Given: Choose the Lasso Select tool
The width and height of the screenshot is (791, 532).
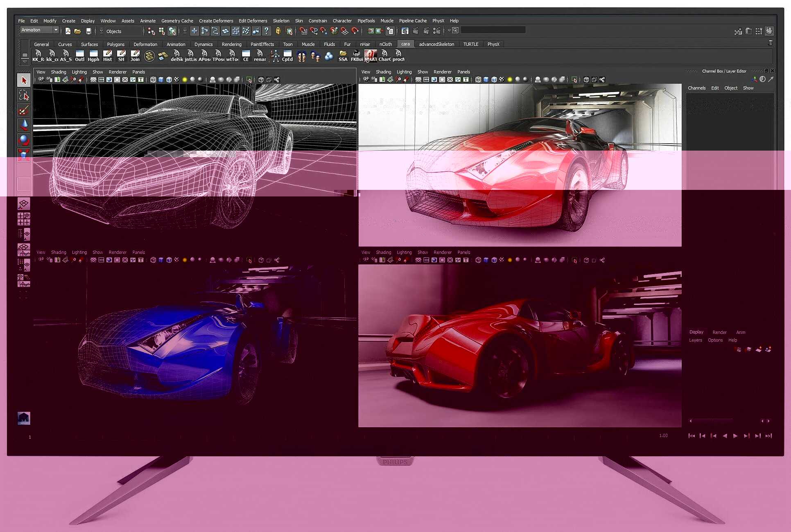Looking at the screenshot, I should (24, 95).
